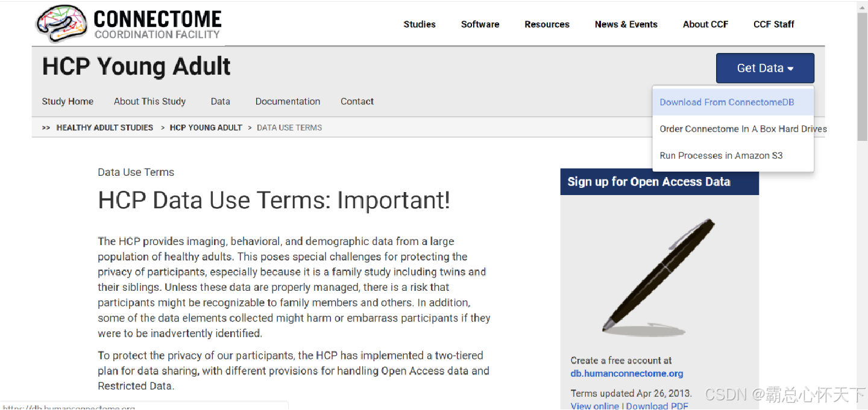Open the Data tab

coord(221,101)
